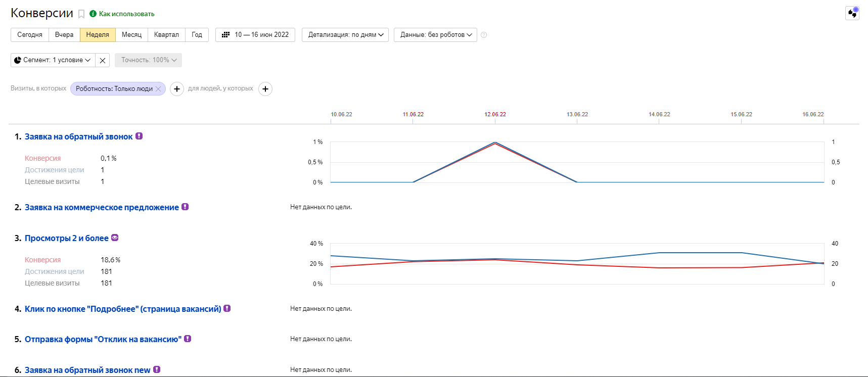868x377 pixels.
Task: Open the Как использовать help link
Action: pyautogui.click(x=126, y=14)
